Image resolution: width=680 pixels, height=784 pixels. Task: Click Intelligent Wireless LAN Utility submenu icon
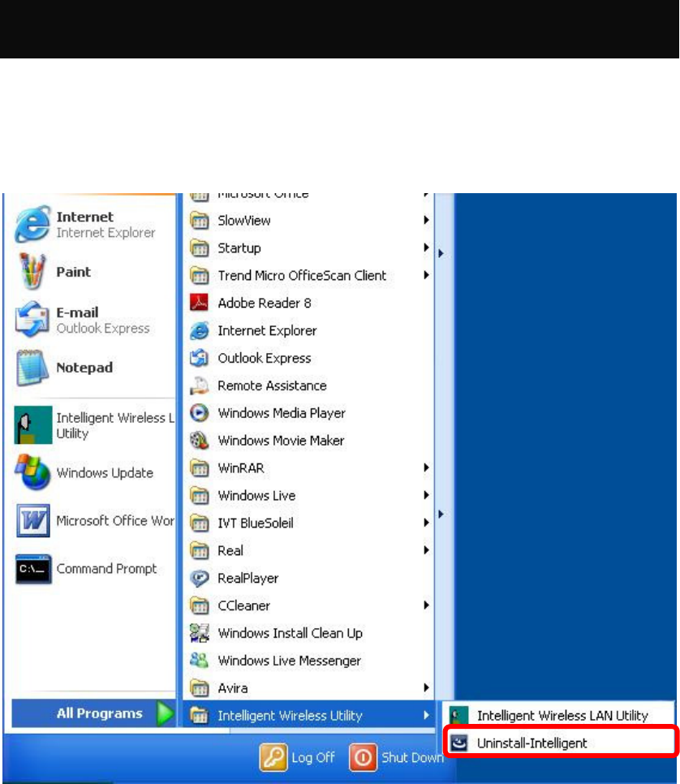tap(458, 716)
